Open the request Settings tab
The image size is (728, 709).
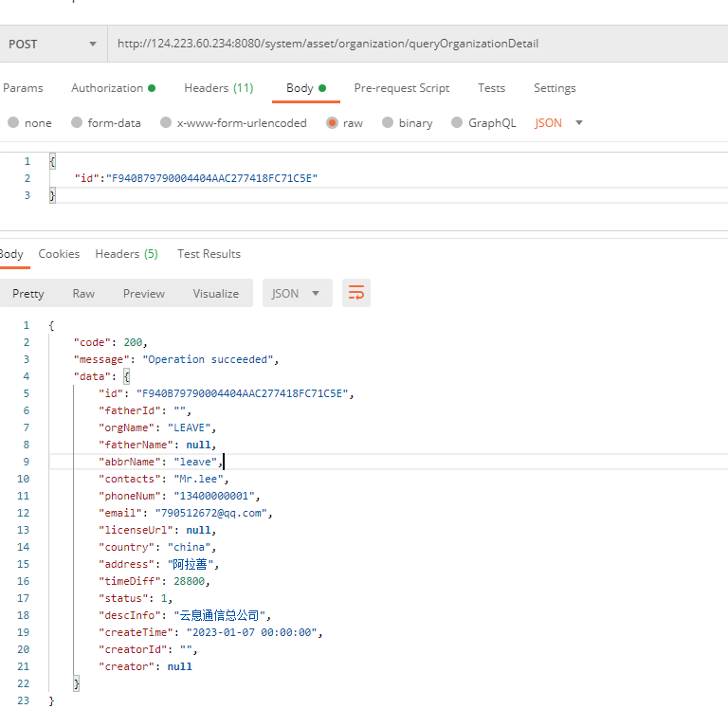coord(555,88)
